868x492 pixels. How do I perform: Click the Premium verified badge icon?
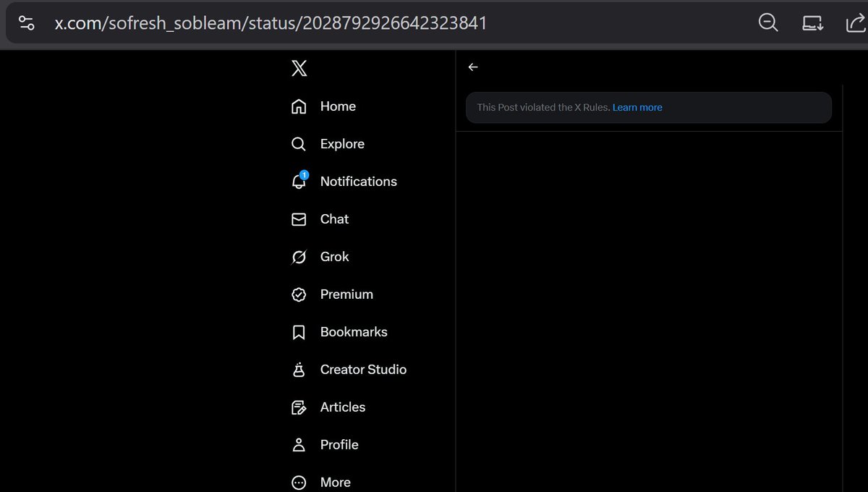pyautogui.click(x=299, y=294)
